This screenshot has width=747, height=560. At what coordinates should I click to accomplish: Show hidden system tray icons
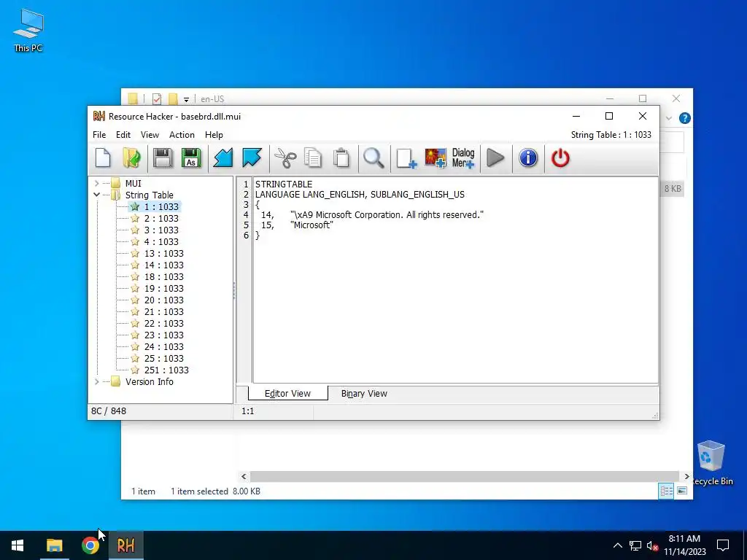[x=617, y=545]
